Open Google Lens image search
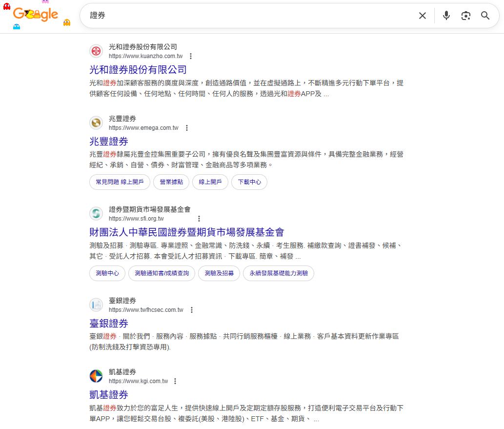 click(x=465, y=15)
